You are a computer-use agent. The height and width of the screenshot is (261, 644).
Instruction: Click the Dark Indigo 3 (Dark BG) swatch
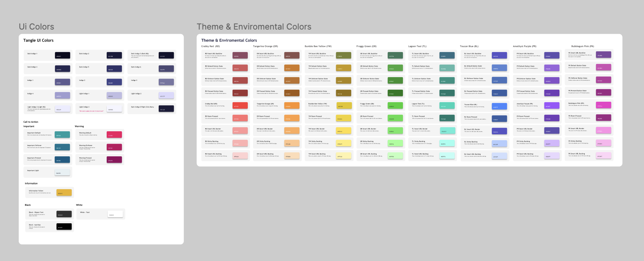(x=166, y=55)
